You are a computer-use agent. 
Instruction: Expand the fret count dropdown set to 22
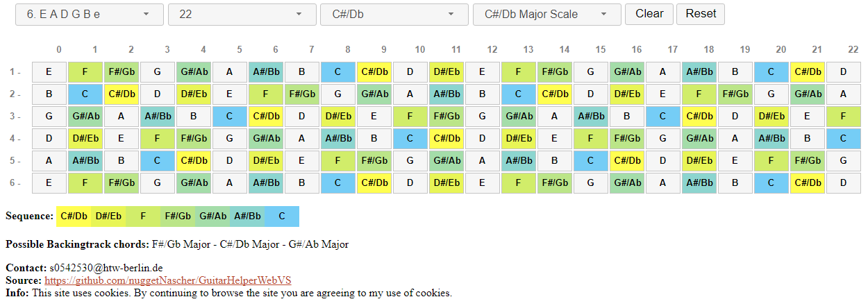click(x=242, y=14)
